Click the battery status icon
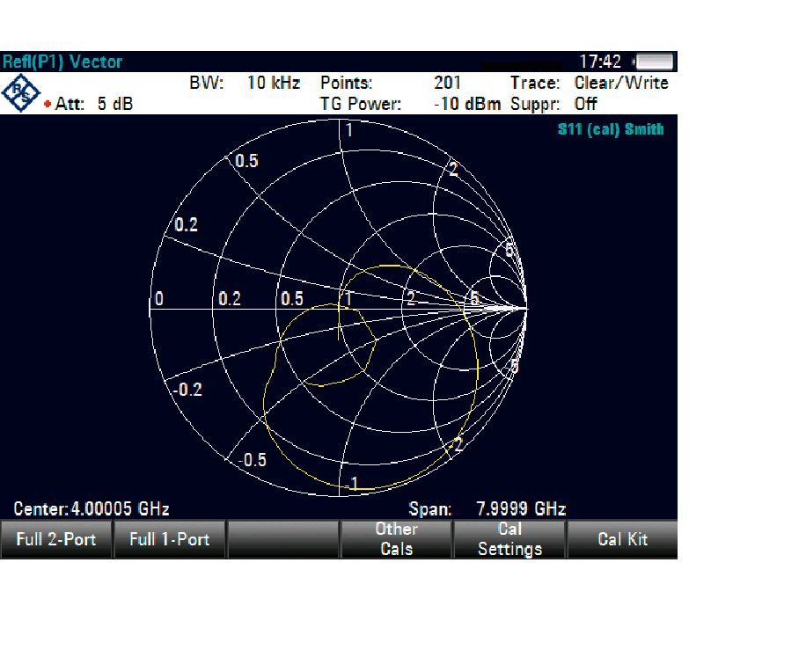The image size is (799, 672). (x=654, y=62)
